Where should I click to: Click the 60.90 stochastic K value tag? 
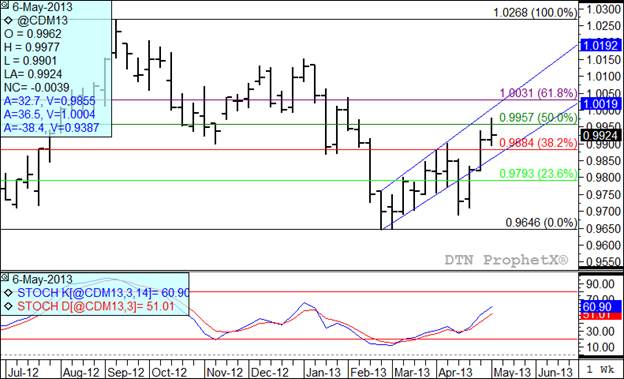point(601,307)
